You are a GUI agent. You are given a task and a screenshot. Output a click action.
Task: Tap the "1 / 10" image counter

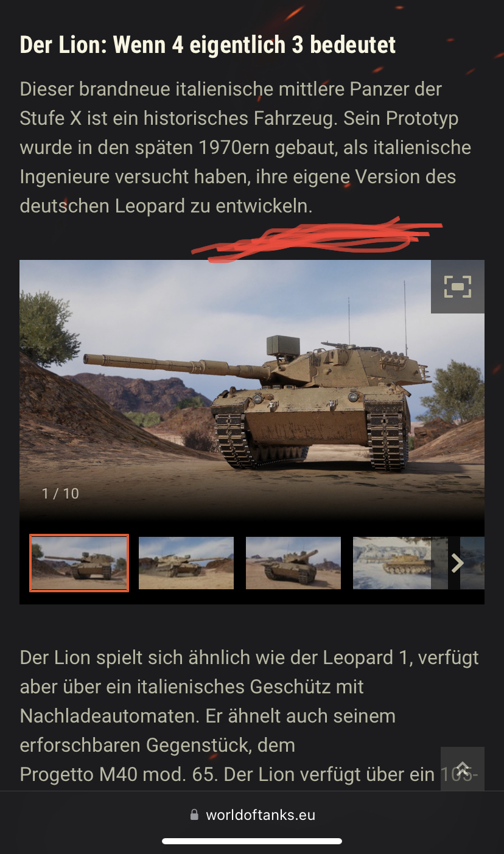[x=60, y=494]
